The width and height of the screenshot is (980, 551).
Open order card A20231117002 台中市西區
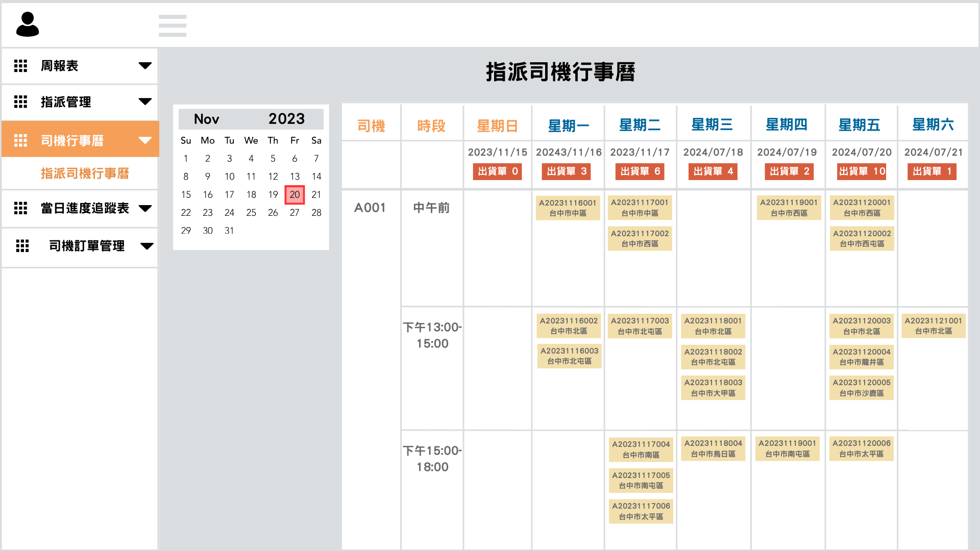tap(640, 239)
